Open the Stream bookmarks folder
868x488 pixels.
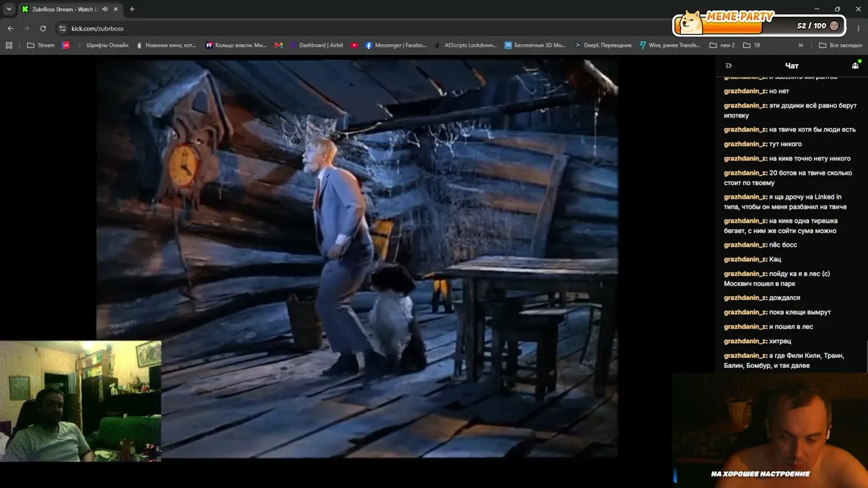(41, 45)
